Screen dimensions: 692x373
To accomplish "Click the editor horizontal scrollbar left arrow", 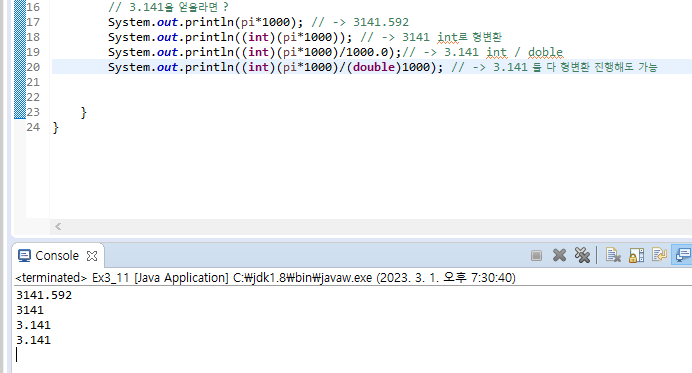I will pos(58,226).
